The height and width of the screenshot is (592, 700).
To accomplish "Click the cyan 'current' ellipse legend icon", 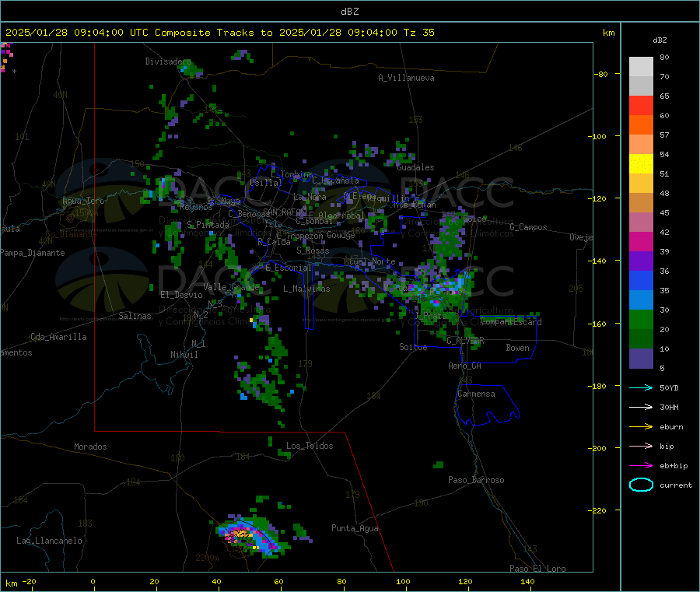I will [641, 485].
